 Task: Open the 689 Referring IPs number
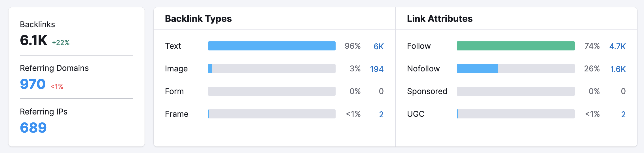point(33,128)
